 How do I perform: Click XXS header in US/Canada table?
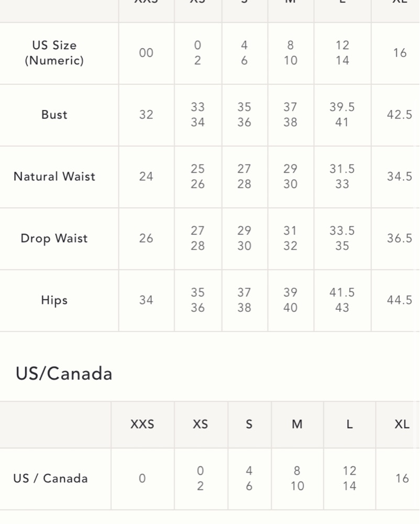tap(142, 424)
